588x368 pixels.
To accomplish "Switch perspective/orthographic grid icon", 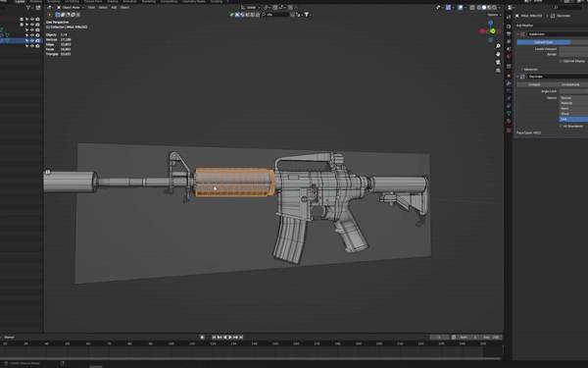I will pyautogui.click(x=498, y=71).
